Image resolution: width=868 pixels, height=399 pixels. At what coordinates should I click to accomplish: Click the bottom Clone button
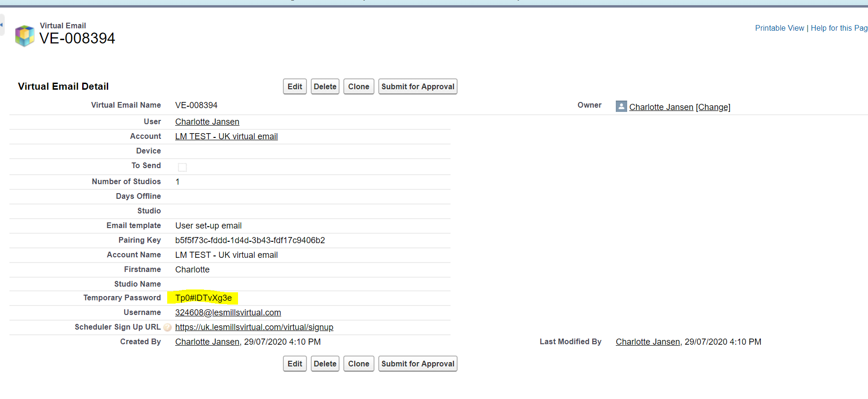click(358, 364)
